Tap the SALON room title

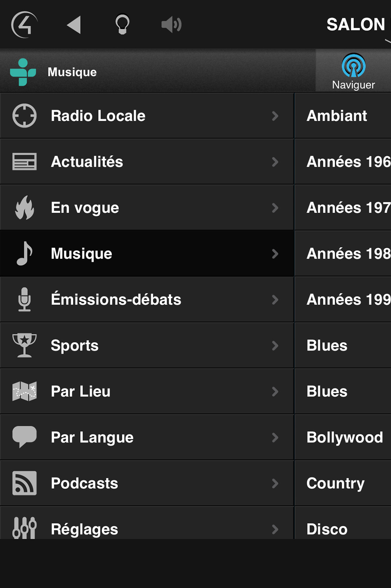pos(356,25)
